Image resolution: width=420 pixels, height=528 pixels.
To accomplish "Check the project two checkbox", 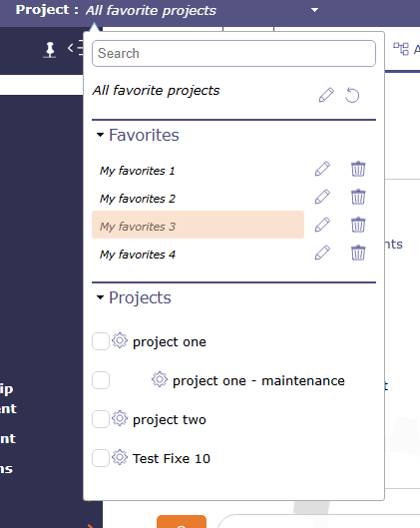I will coord(101,419).
